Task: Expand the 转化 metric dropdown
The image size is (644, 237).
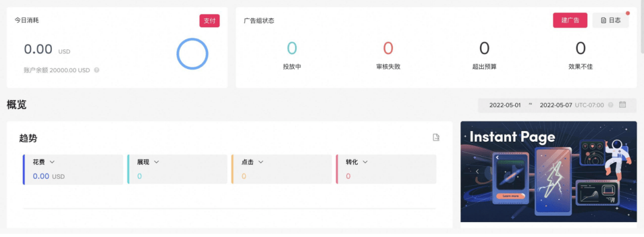Action: pos(365,162)
